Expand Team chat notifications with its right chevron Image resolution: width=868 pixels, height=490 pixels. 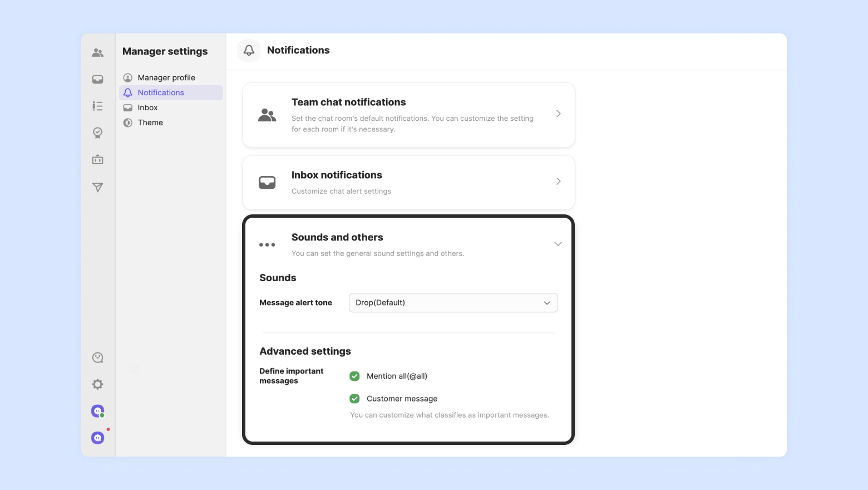(x=559, y=114)
